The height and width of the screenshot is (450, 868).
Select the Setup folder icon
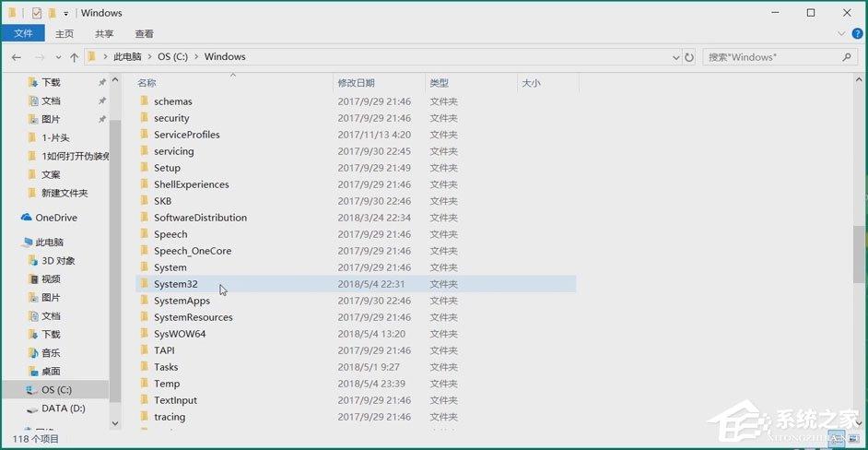pyautogui.click(x=145, y=167)
